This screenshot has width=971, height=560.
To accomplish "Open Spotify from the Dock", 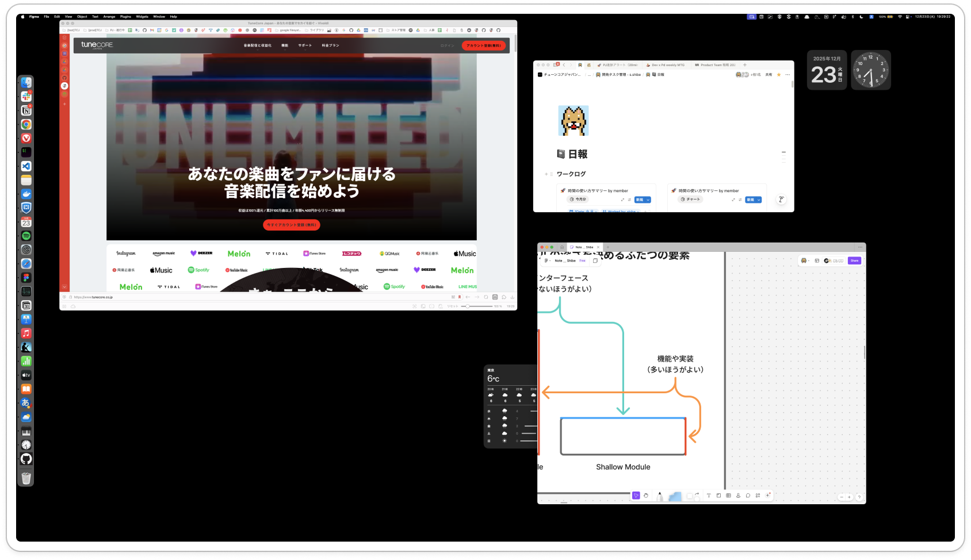I will pyautogui.click(x=26, y=236).
